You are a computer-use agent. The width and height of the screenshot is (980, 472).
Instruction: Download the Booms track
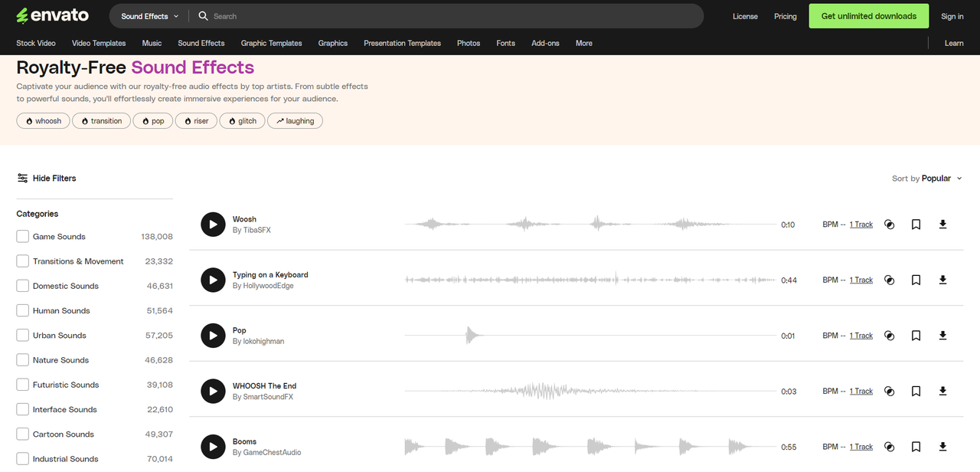click(942, 447)
